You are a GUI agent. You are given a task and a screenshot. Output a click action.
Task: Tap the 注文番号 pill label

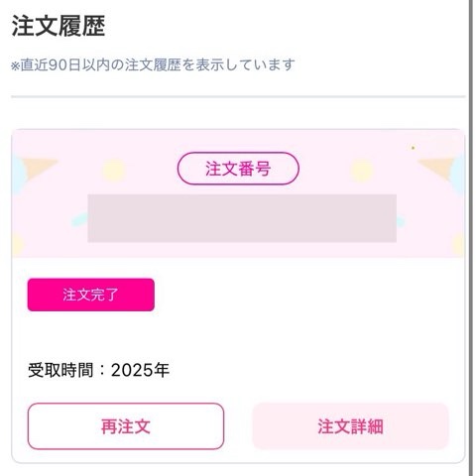click(238, 169)
